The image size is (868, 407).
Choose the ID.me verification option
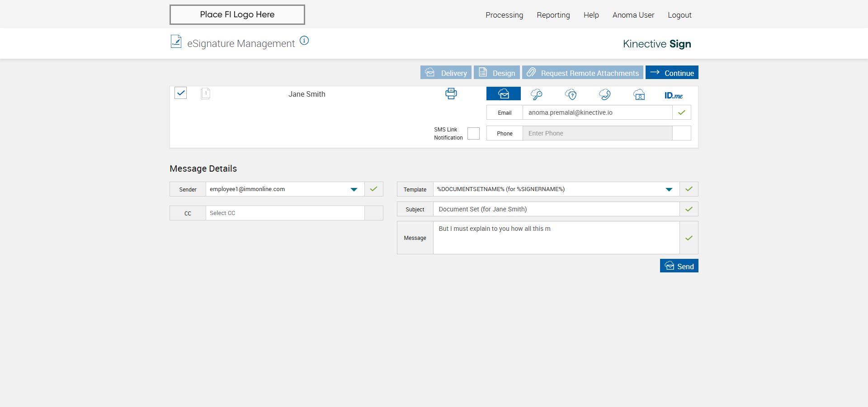(673, 95)
